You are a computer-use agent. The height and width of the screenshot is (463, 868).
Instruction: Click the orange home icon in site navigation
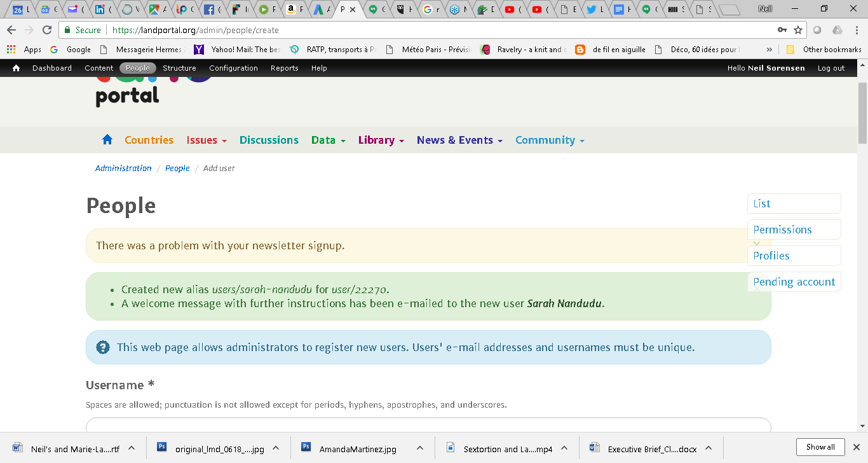tap(107, 139)
